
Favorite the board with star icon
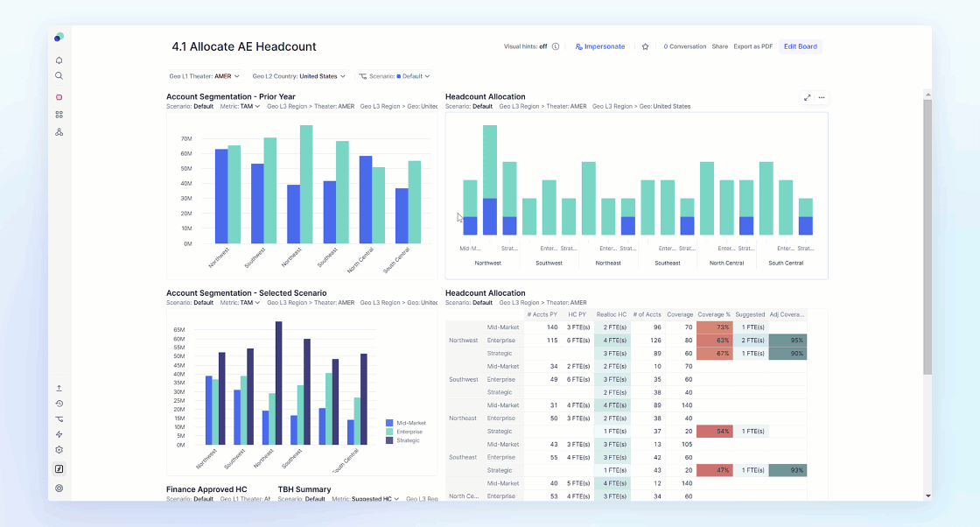[645, 47]
